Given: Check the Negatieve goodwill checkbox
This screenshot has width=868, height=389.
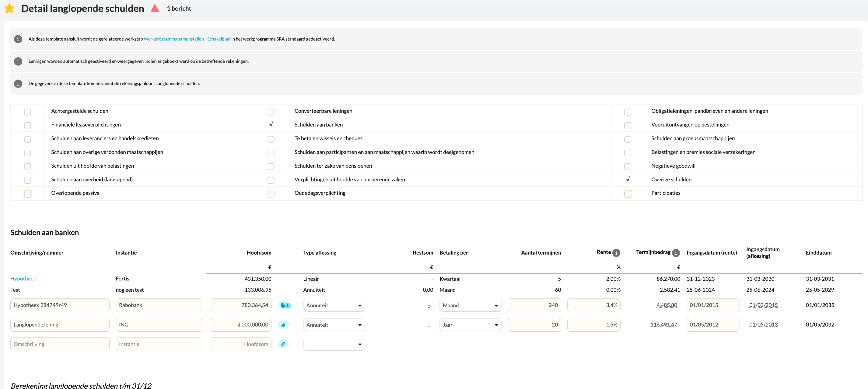Looking at the screenshot, I should [x=628, y=166].
